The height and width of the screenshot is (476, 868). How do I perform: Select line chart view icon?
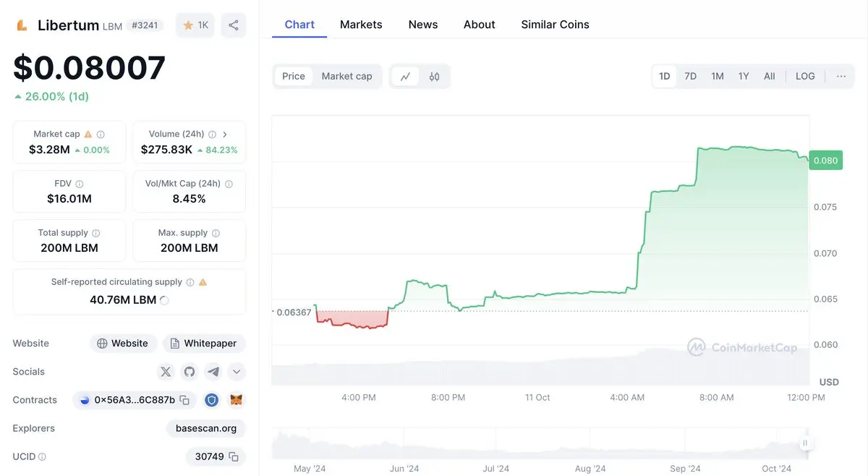(406, 76)
